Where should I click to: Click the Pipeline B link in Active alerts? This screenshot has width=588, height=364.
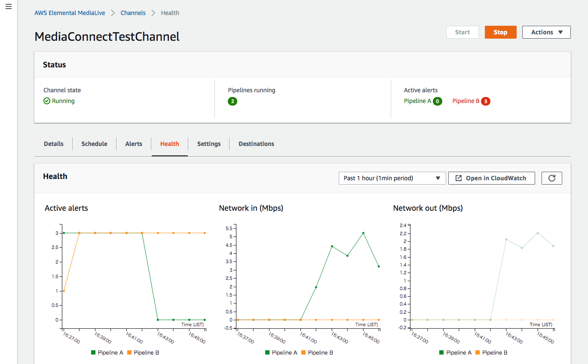click(x=466, y=101)
